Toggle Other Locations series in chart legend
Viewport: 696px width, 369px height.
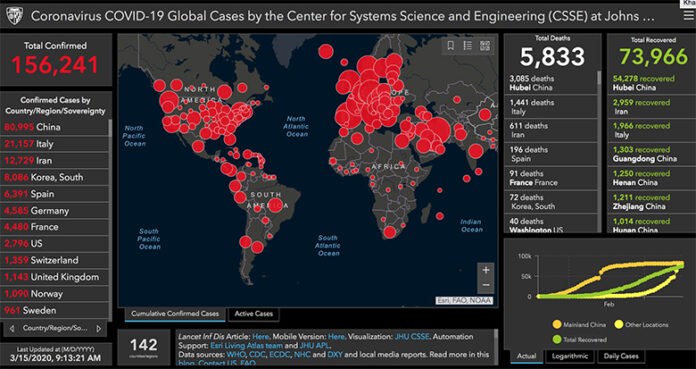pos(641,325)
